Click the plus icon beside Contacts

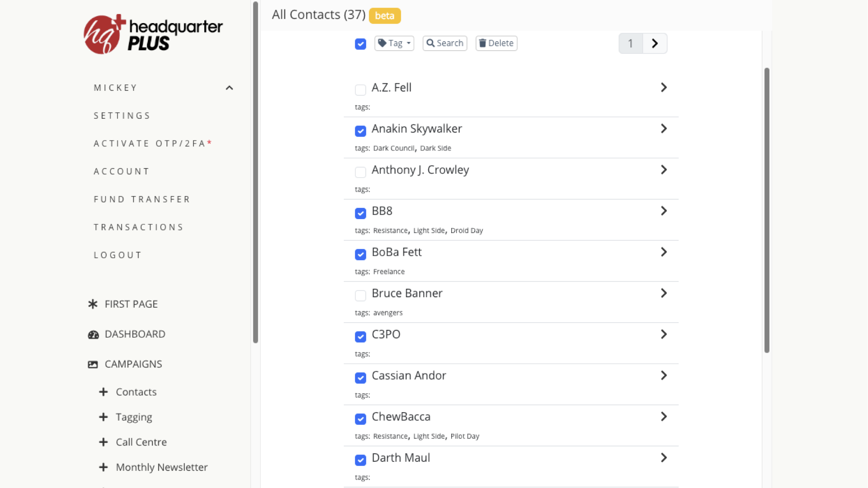point(104,392)
